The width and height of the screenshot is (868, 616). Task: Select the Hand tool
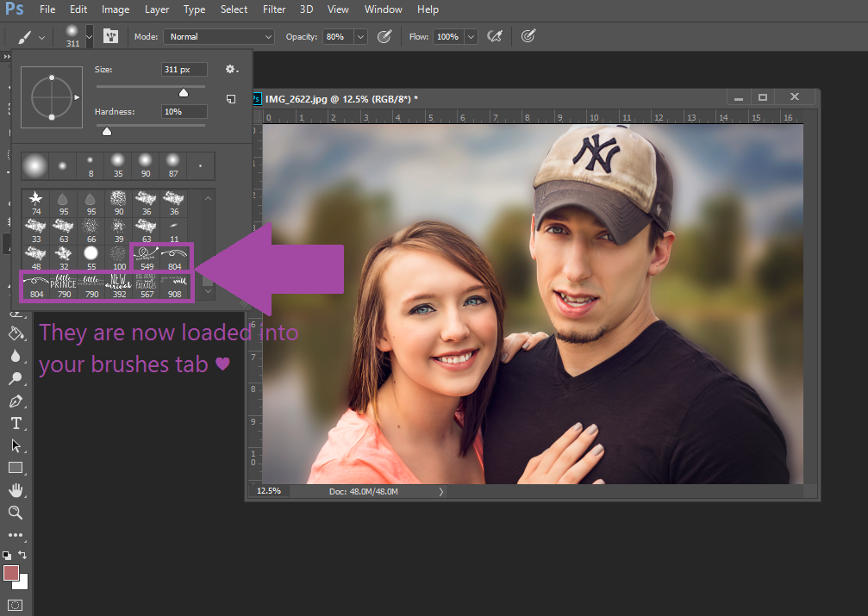coord(16,490)
